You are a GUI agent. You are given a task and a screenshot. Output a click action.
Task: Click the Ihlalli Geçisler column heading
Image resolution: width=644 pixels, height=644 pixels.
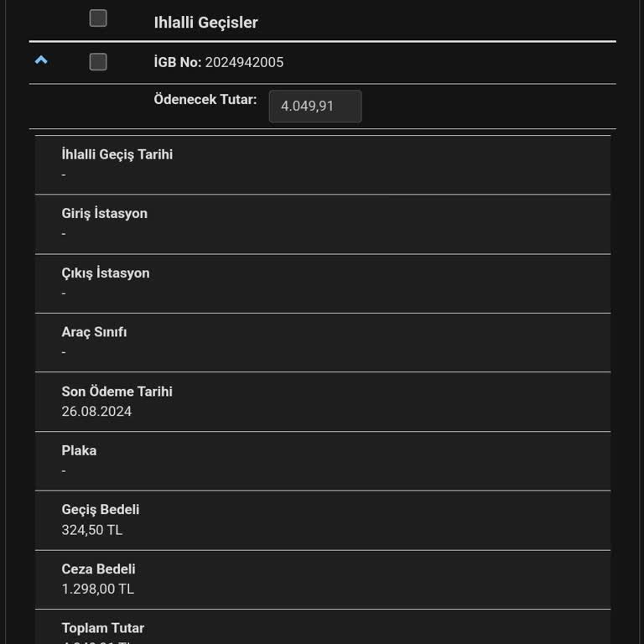coord(205,23)
